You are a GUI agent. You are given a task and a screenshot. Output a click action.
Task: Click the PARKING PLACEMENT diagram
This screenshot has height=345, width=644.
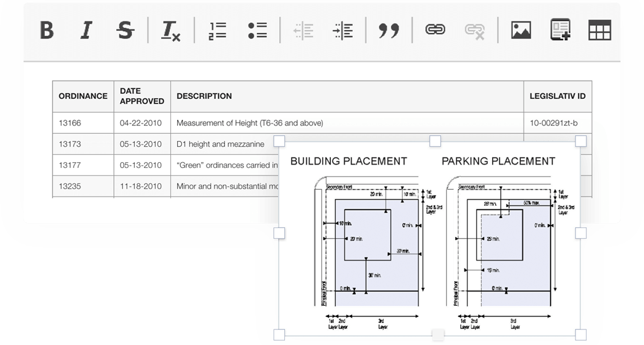510,253
